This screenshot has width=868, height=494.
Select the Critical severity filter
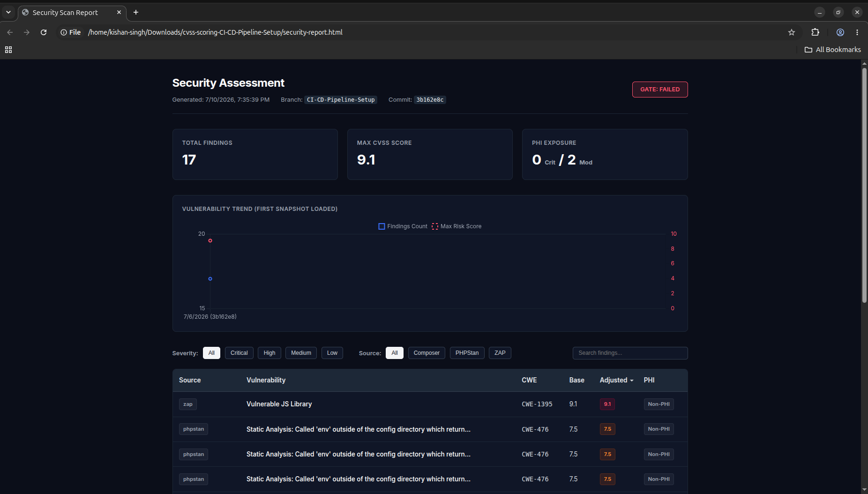(239, 353)
